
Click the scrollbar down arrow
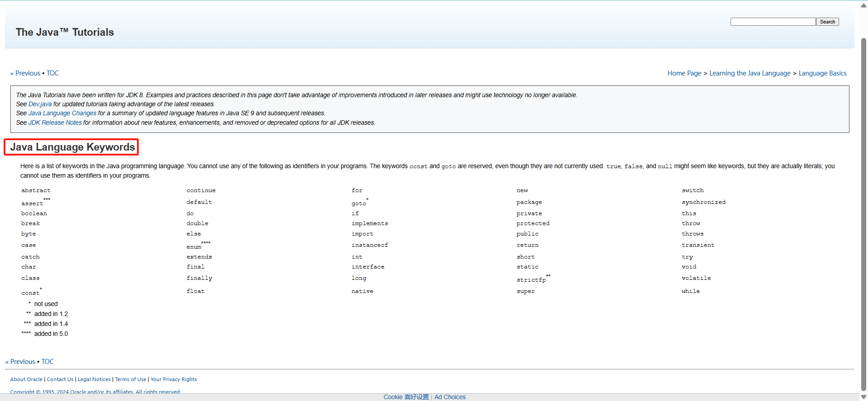[863, 397]
